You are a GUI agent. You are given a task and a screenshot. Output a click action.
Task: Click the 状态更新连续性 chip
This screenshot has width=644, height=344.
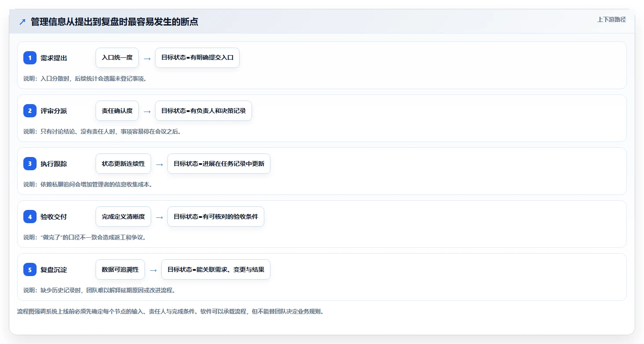pos(123,164)
